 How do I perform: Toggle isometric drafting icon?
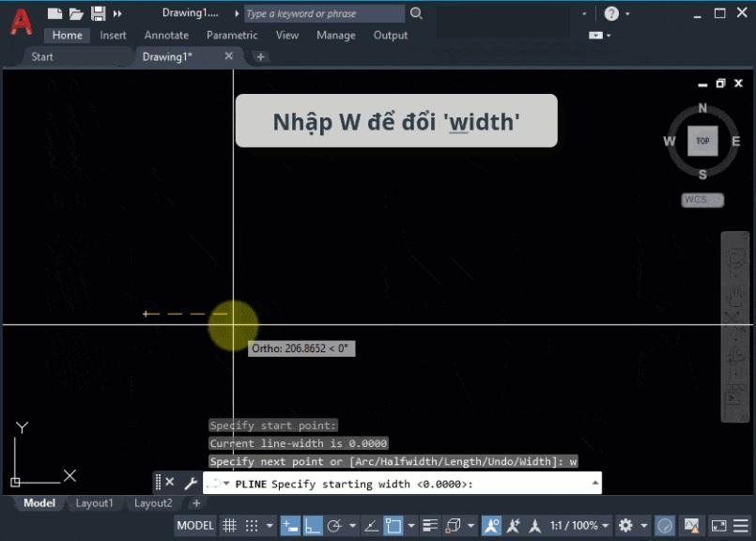point(371,525)
